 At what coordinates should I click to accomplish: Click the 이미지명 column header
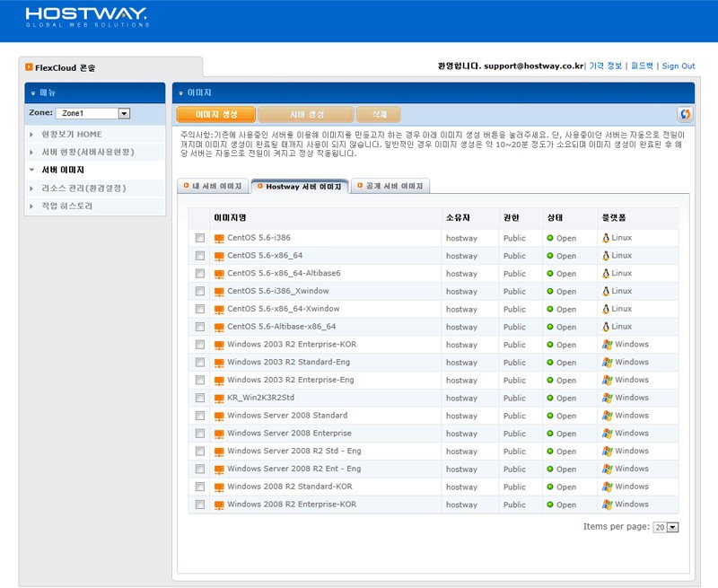tap(231, 218)
